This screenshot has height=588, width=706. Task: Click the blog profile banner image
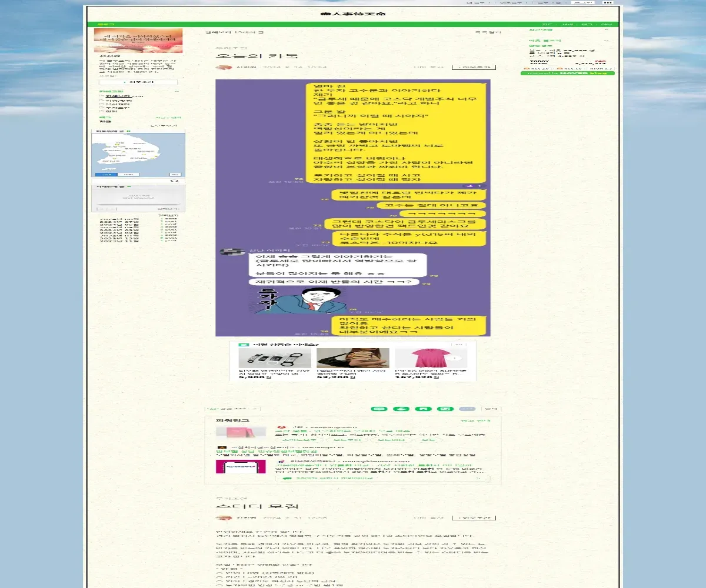pos(138,41)
